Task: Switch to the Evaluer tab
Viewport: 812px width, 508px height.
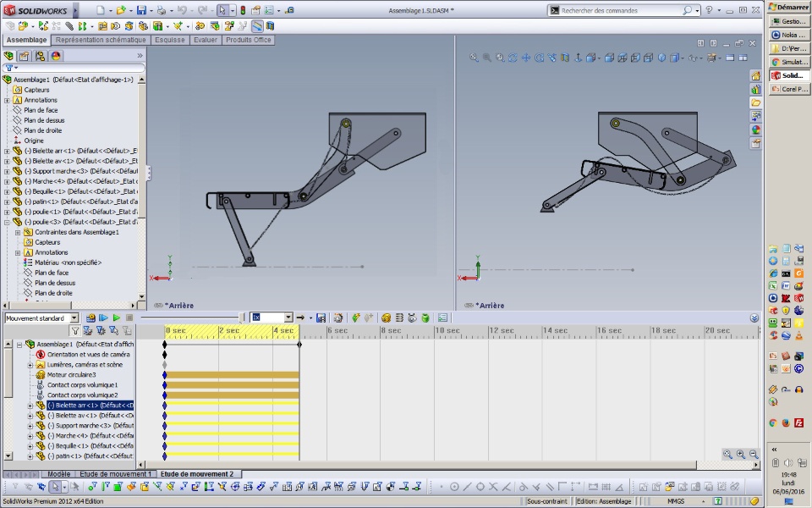Action: (x=205, y=40)
